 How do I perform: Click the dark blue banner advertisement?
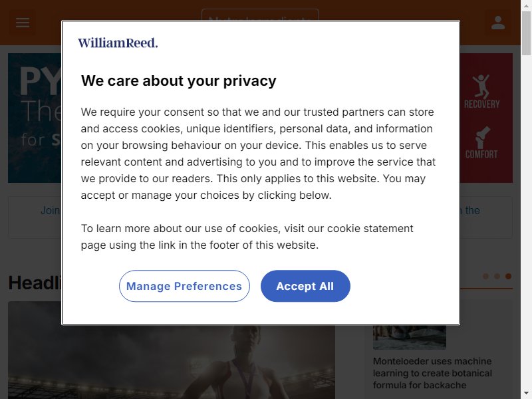pyautogui.click(x=35, y=118)
